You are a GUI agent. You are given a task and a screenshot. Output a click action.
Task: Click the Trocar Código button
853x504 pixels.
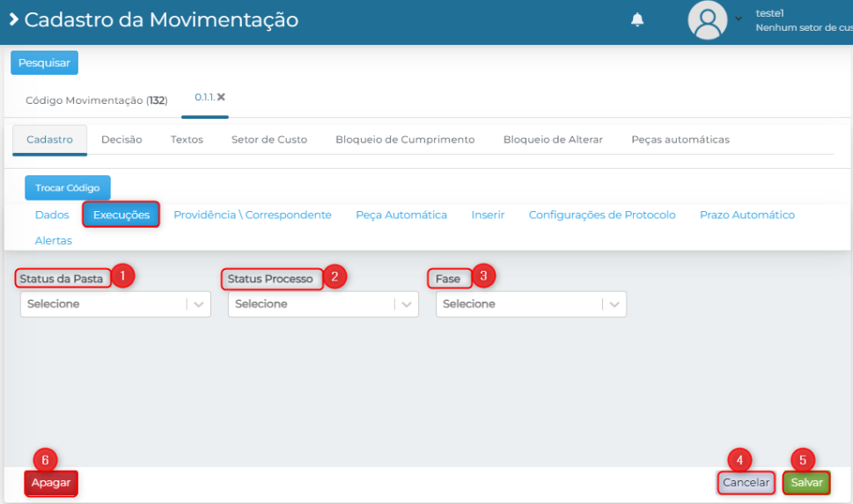68,187
